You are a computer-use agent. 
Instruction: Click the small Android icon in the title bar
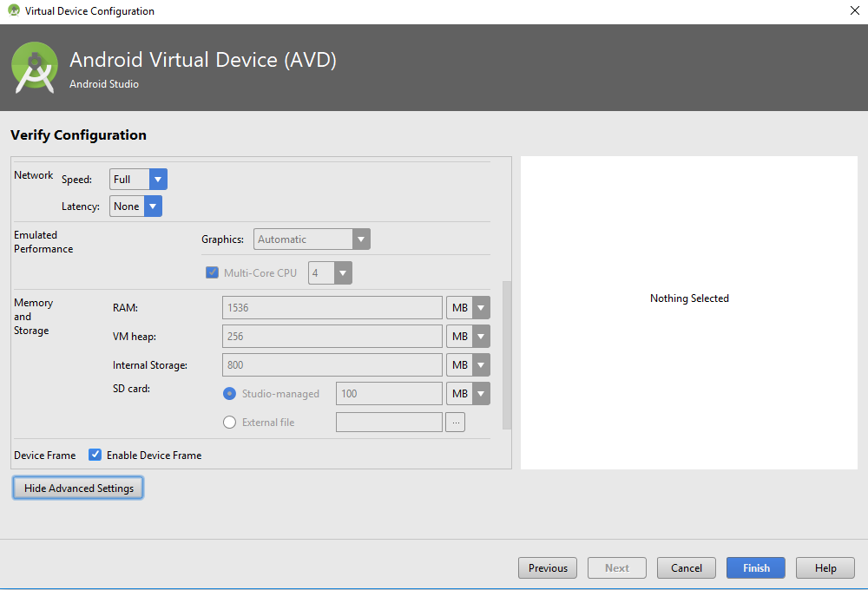[x=14, y=10]
